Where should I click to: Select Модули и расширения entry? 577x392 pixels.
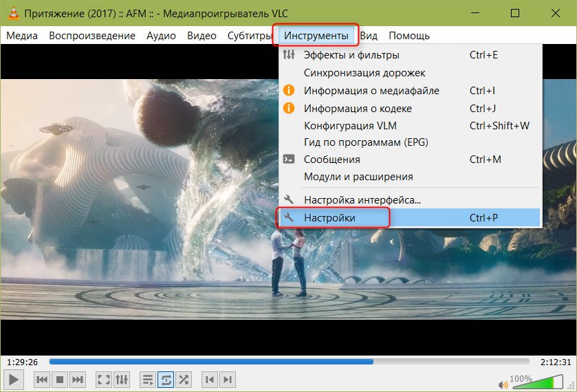point(409,177)
